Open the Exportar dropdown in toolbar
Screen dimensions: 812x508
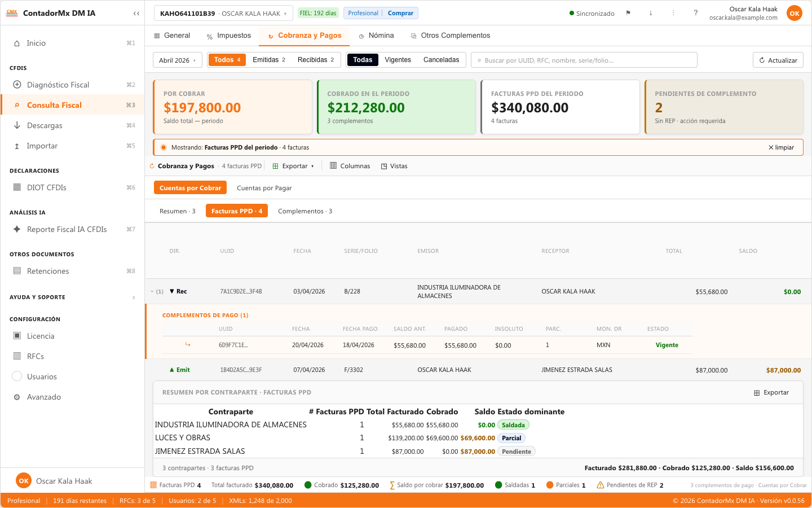coord(293,166)
